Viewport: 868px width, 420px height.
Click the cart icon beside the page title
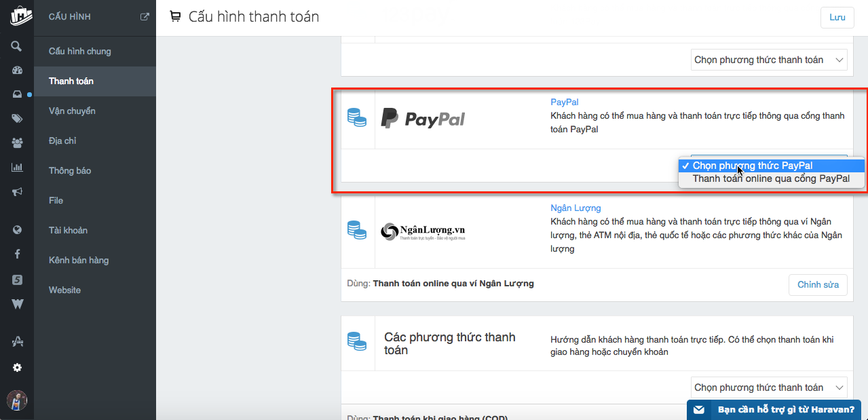point(176,16)
